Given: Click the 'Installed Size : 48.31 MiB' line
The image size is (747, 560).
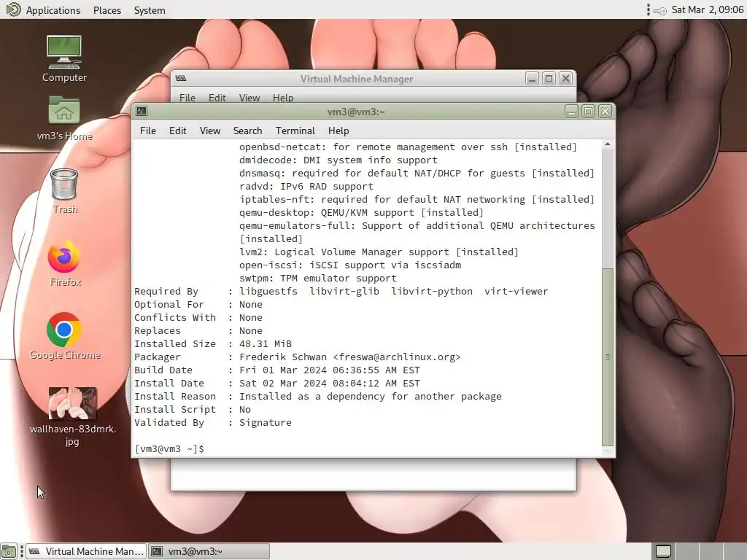Looking at the screenshot, I should point(213,344).
